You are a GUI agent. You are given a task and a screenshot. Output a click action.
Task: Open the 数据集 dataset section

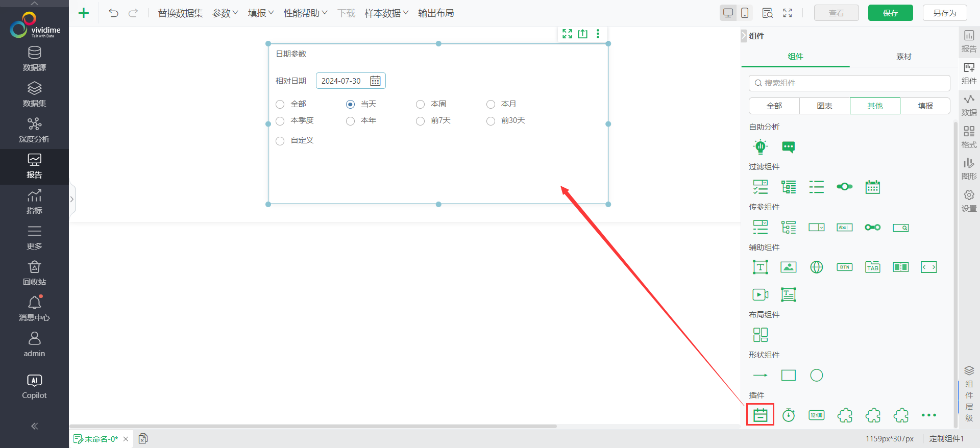click(x=34, y=94)
